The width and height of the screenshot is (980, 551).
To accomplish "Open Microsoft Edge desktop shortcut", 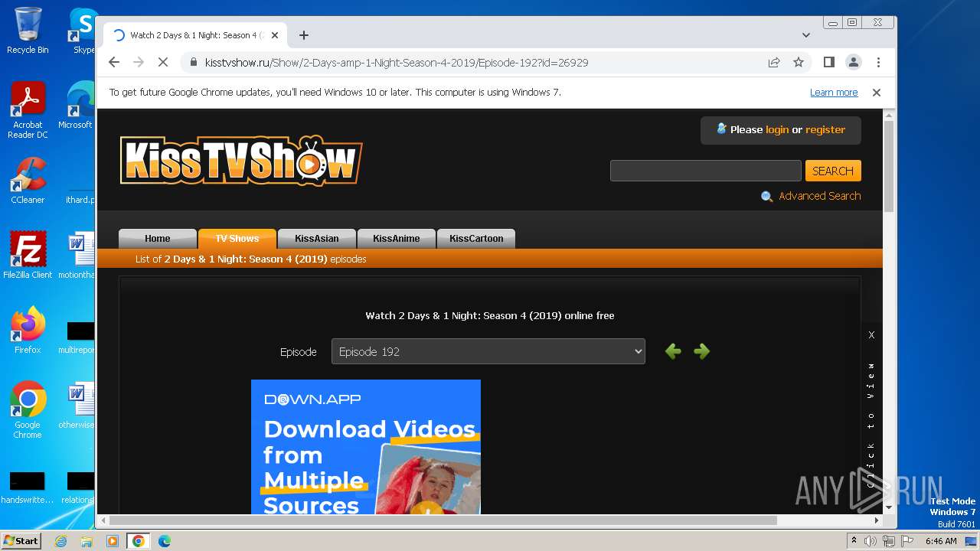I will pos(77,106).
